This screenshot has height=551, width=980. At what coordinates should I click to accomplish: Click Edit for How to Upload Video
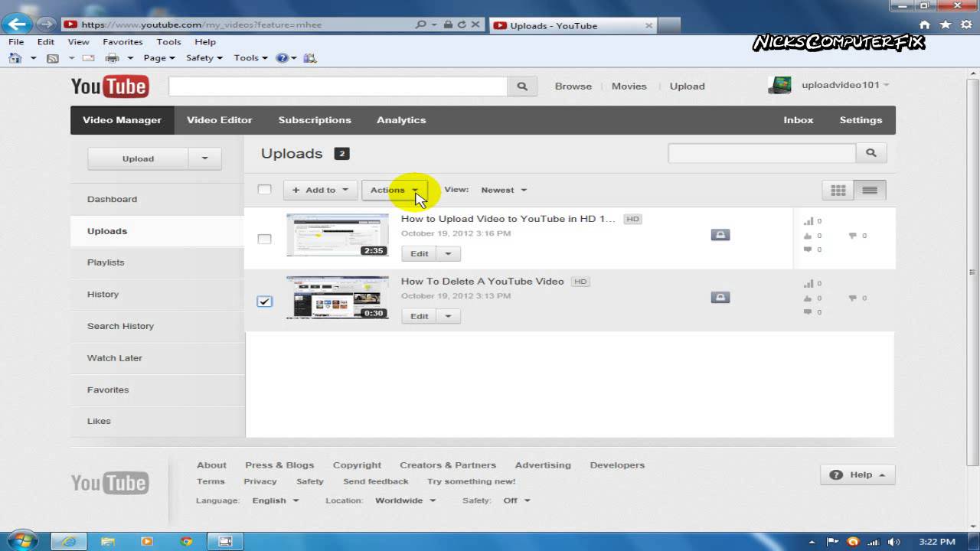coord(419,253)
